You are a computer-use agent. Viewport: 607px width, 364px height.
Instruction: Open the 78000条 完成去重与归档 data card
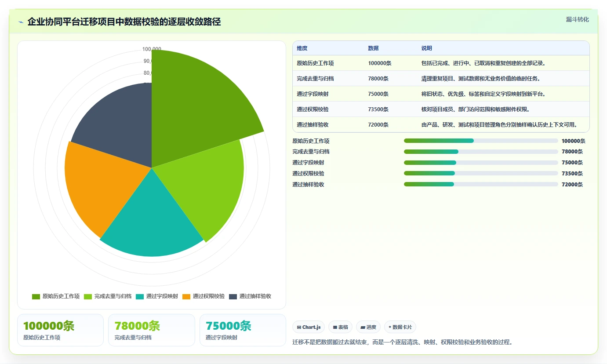(152, 330)
